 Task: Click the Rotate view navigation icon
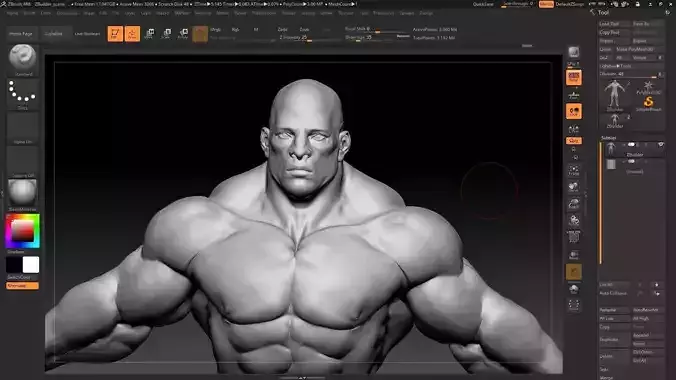(574, 220)
